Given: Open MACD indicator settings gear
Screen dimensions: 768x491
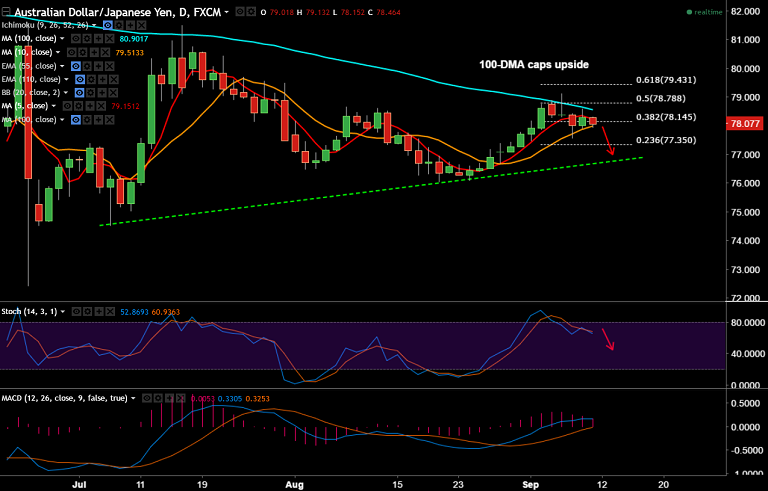Looking at the screenshot, I should point(158,398).
